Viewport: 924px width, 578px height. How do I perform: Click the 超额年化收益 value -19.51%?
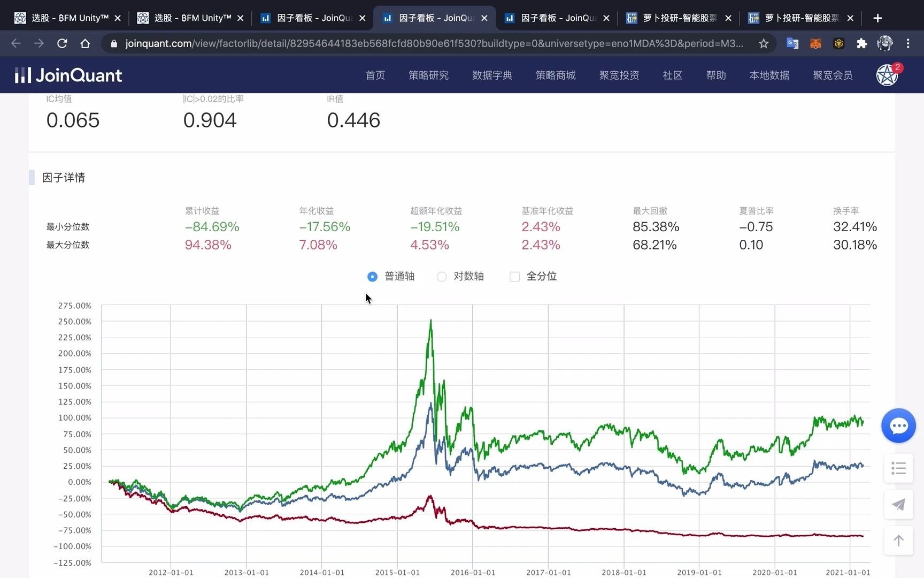tap(435, 227)
